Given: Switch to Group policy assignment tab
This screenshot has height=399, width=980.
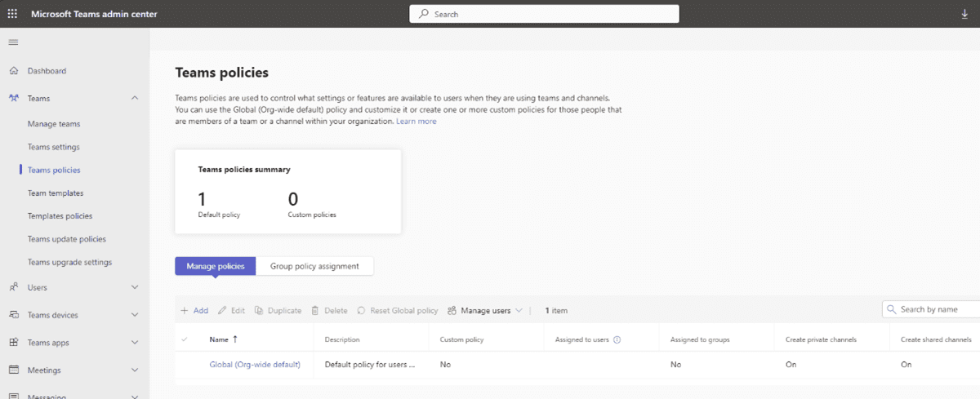Looking at the screenshot, I should pyautogui.click(x=314, y=266).
